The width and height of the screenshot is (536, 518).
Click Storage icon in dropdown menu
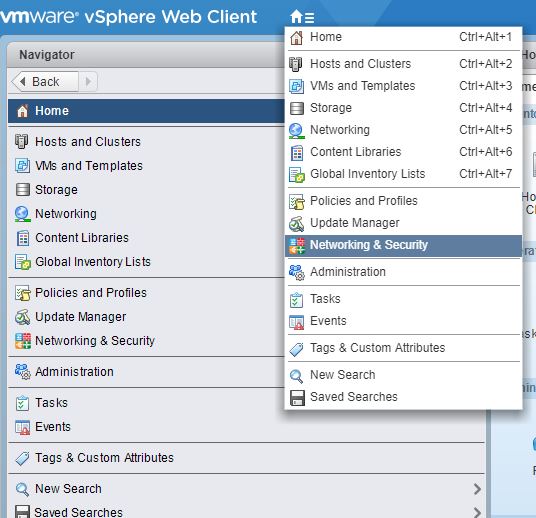[296, 108]
